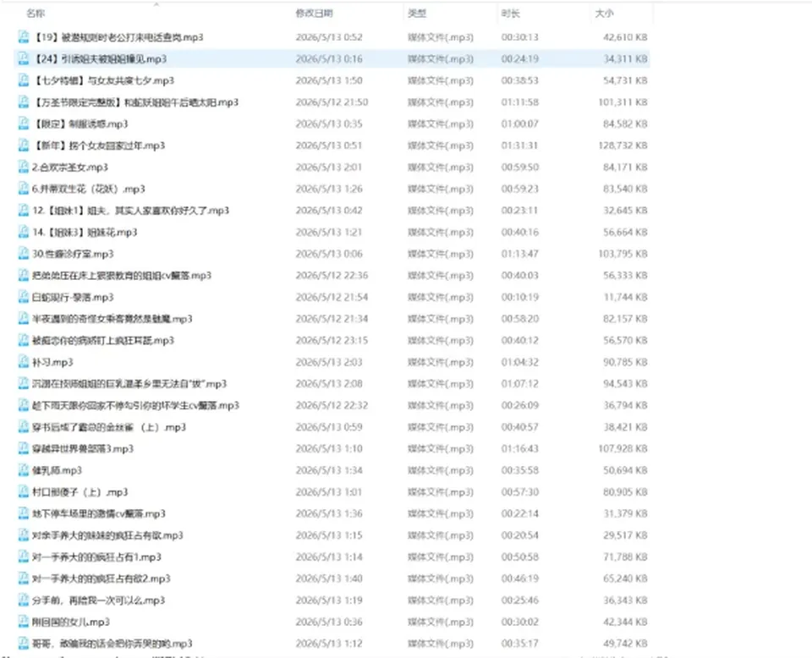Click the size 54,731 KB
This screenshot has width=812, height=658.
625,80
